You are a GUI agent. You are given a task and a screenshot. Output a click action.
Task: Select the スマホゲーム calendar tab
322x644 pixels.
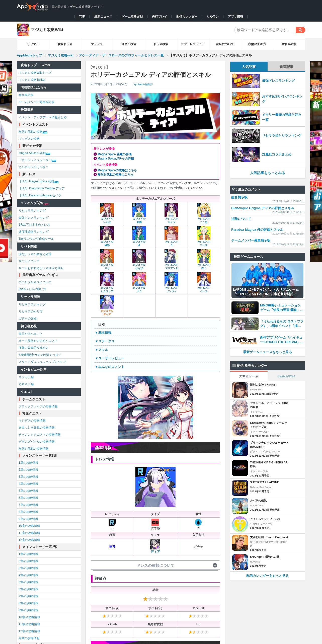tap(249, 376)
